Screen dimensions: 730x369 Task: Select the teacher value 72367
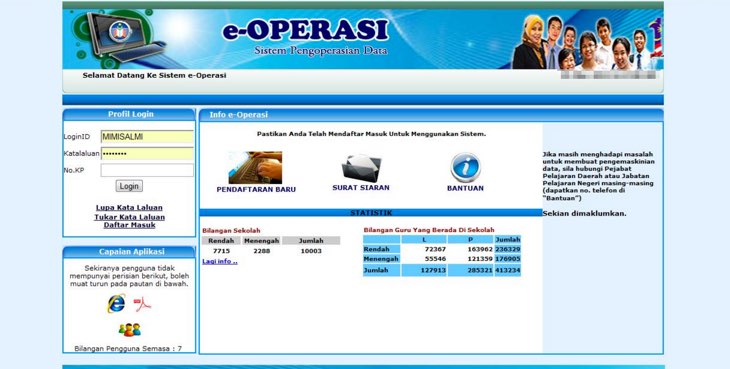click(x=435, y=249)
